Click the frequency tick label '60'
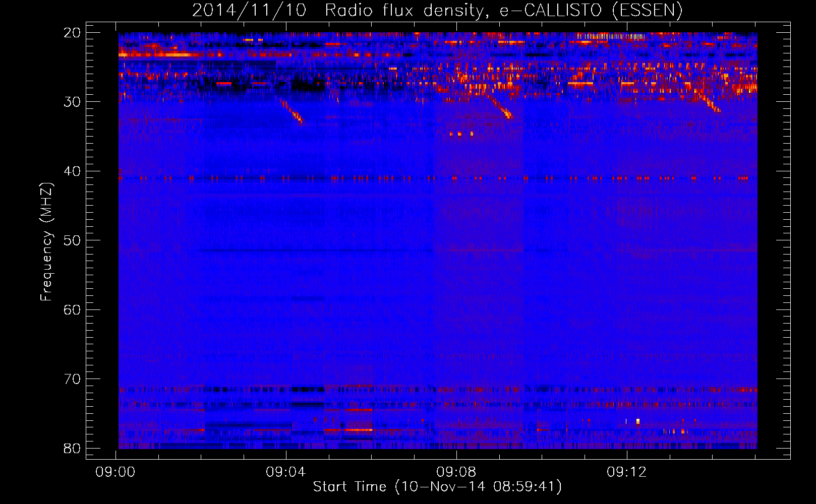Screen dimensions: 816x504 (x=72, y=309)
